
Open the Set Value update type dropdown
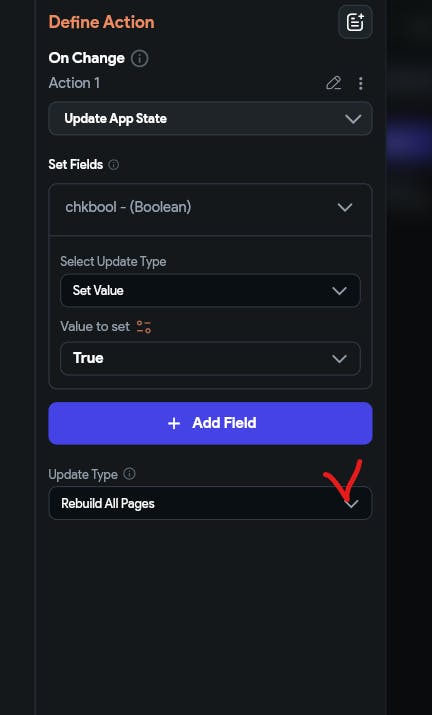(x=210, y=290)
